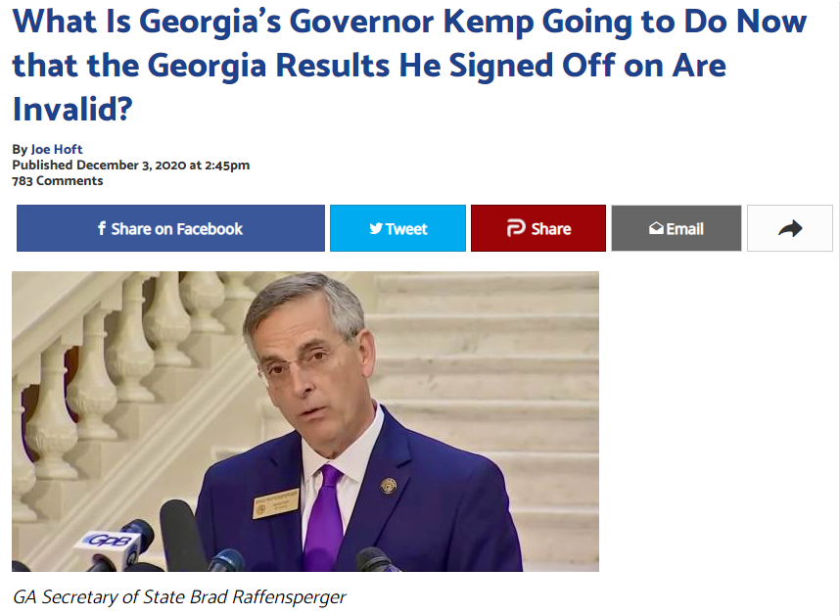Click the Facebook 'f' icon
The width and height of the screenshot is (840, 616).
[101, 229]
